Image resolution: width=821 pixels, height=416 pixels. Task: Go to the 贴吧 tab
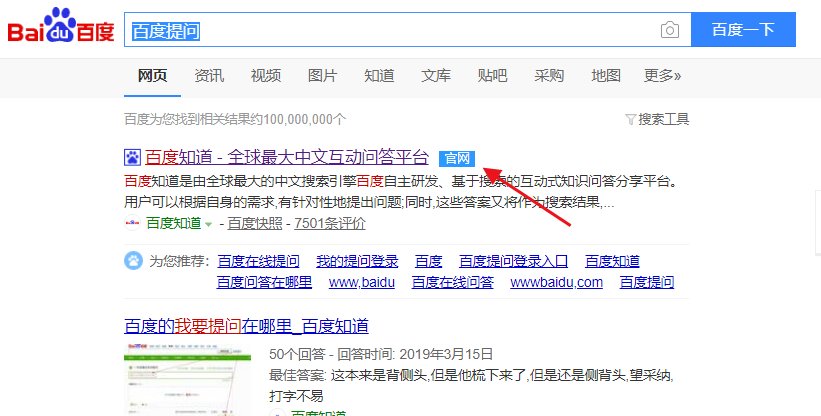(x=492, y=76)
